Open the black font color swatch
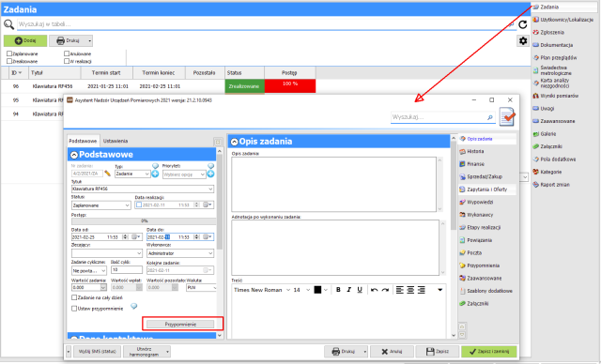The height and width of the screenshot is (364, 601). tap(317, 290)
